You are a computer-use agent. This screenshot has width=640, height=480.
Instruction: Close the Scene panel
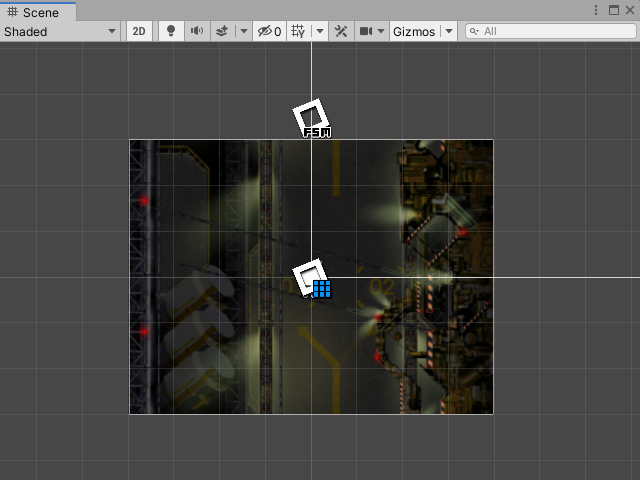click(x=630, y=10)
